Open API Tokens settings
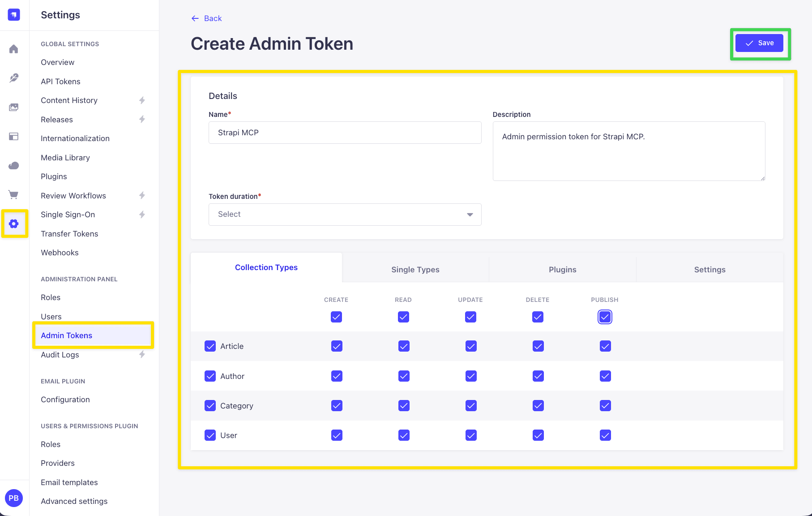 60,82
